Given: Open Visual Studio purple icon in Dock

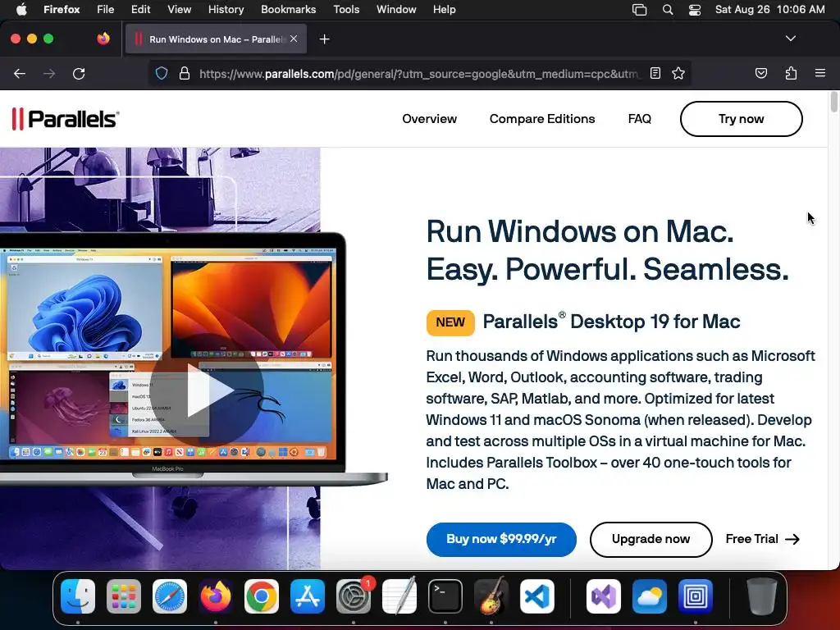Looking at the screenshot, I should [x=604, y=596].
